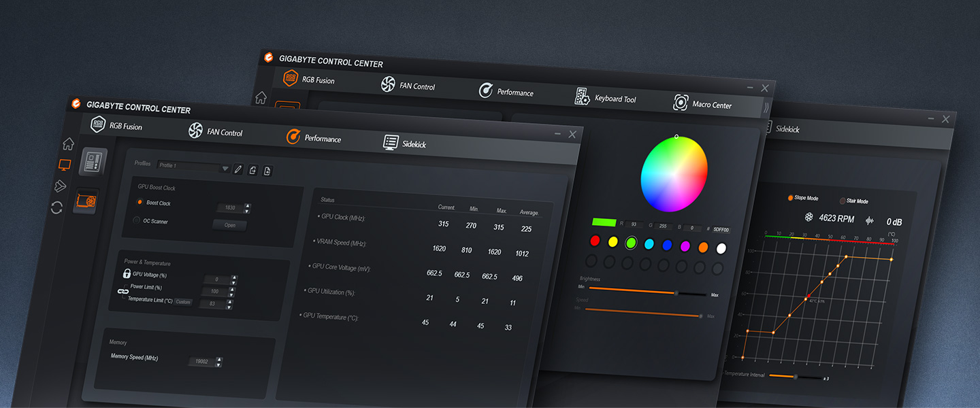Select the OC Scanner radio button
This screenshot has width=980, height=408.
click(x=137, y=220)
